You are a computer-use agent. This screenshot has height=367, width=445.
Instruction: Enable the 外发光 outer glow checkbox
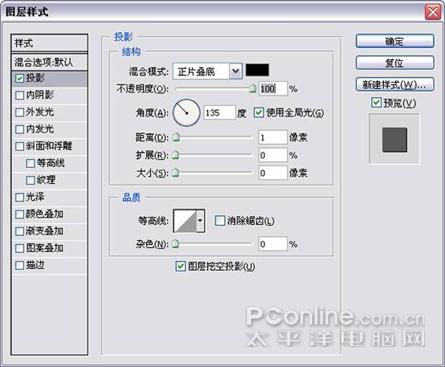tap(20, 112)
